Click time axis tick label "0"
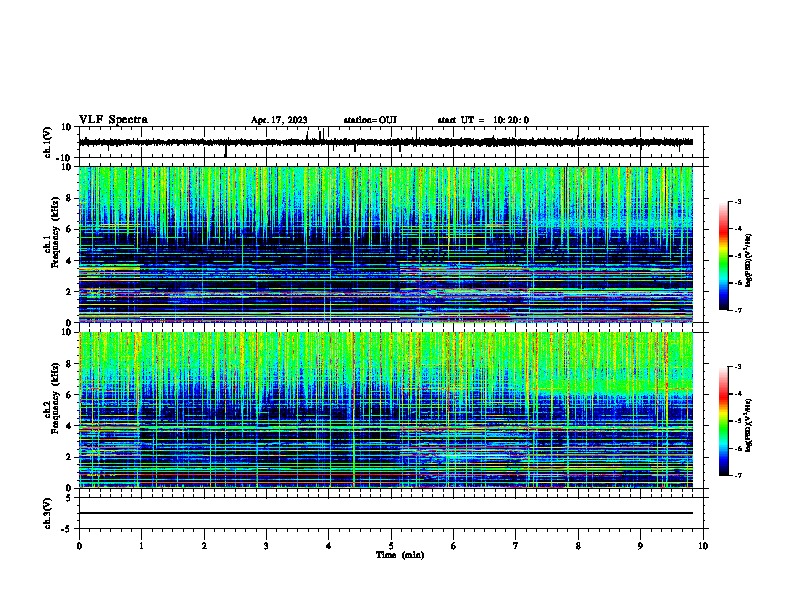The height and width of the screenshot is (612, 792). 79,546
